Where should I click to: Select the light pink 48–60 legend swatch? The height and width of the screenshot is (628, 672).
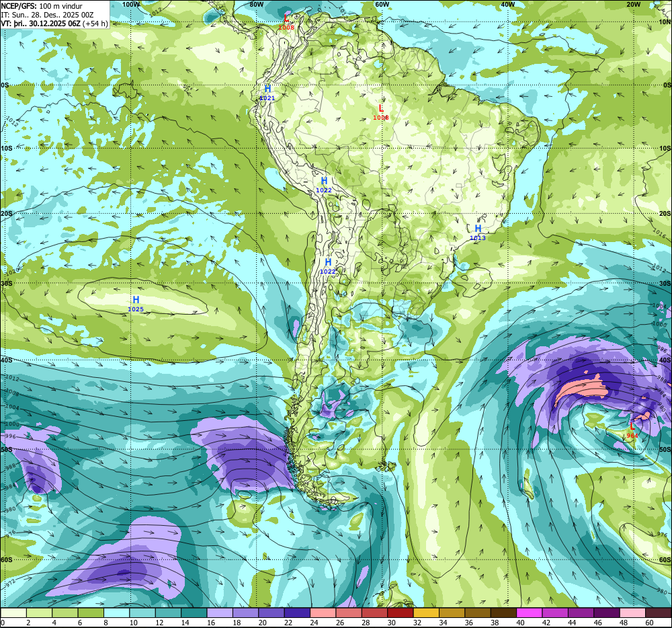click(x=632, y=613)
